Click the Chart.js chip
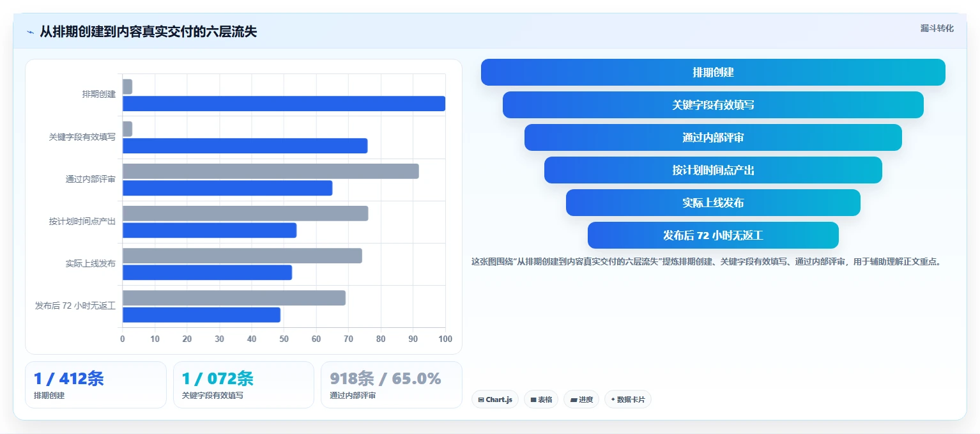Screen dimensions: 980x434 pyautogui.click(x=495, y=399)
